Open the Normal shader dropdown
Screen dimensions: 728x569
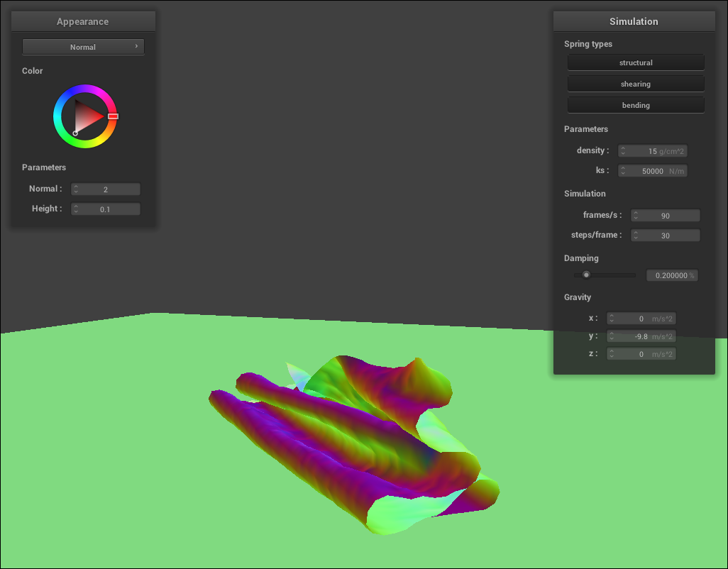pos(83,47)
